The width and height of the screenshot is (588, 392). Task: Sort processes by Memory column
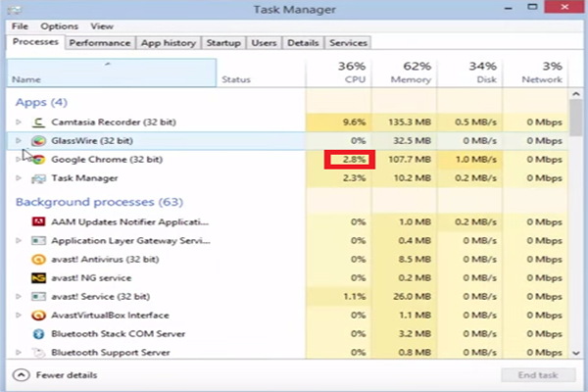[x=404, y=73]
